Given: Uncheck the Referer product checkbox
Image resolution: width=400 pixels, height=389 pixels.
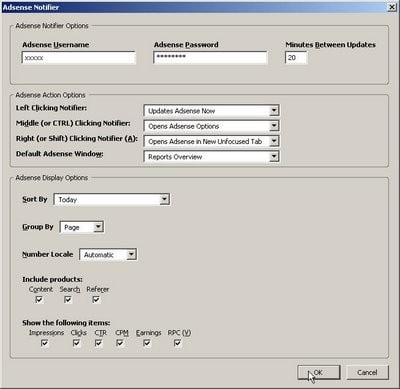Looking at the screenshot, I should [96, 300].
